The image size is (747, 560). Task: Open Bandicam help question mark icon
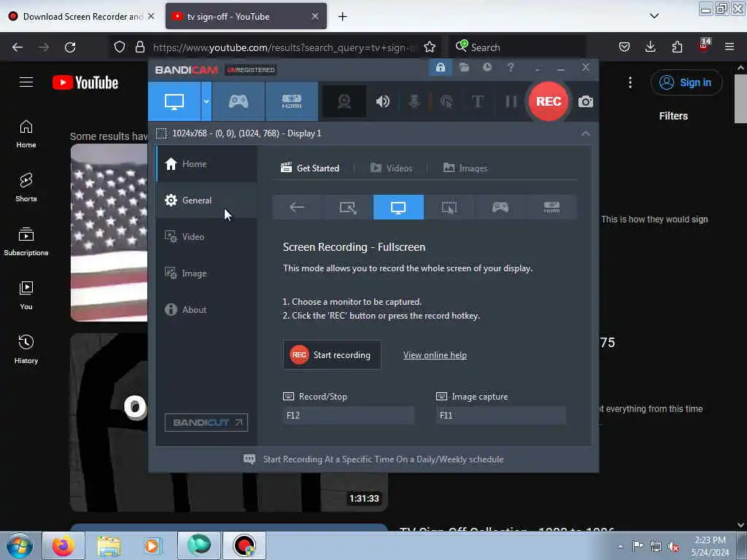pos(511,68)
